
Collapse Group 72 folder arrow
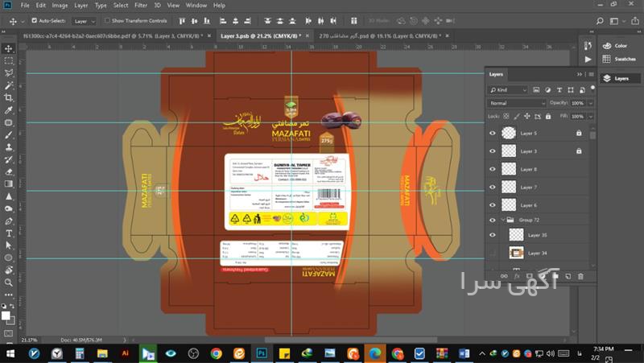(502, 220)
